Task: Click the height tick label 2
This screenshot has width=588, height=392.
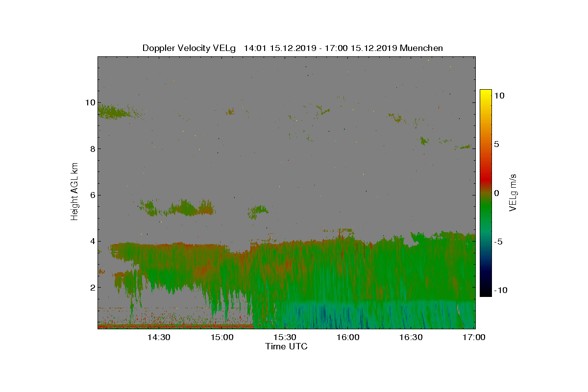Action: [92, 287]
